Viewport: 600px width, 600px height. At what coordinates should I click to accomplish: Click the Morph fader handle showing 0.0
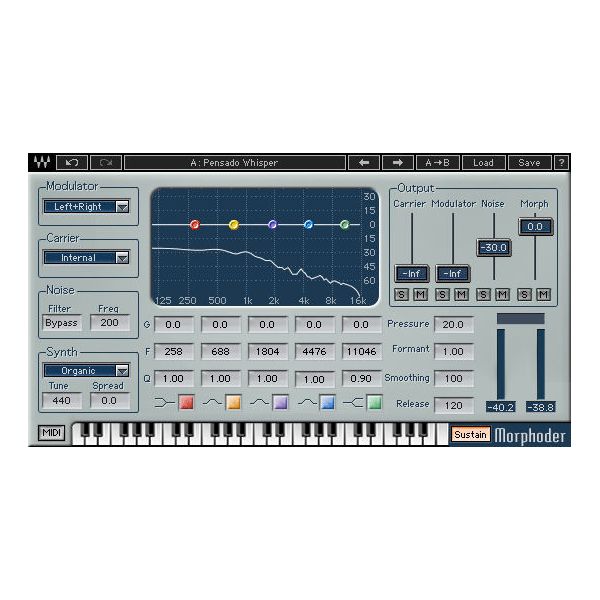[x=535, y=227]
